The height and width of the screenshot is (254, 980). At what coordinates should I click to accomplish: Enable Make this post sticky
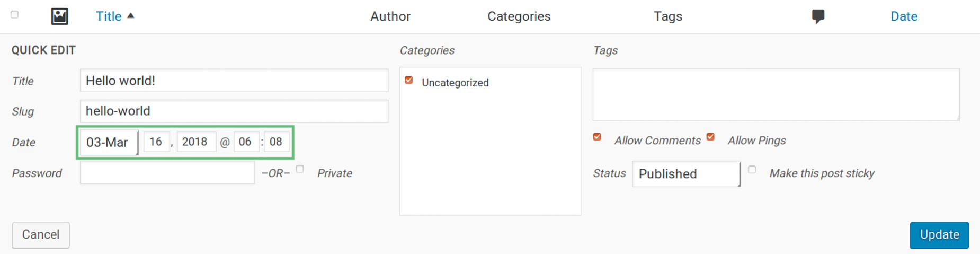pos(752,170)
